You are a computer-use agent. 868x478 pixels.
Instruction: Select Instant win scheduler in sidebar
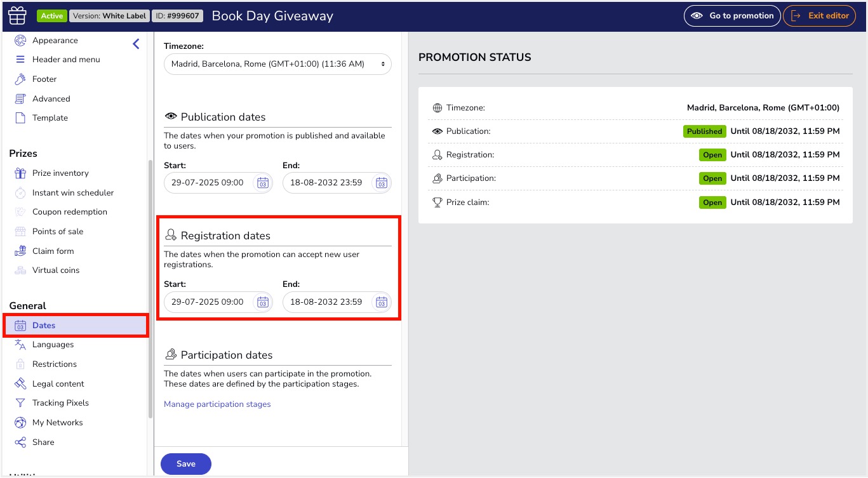tap(73, 193)
